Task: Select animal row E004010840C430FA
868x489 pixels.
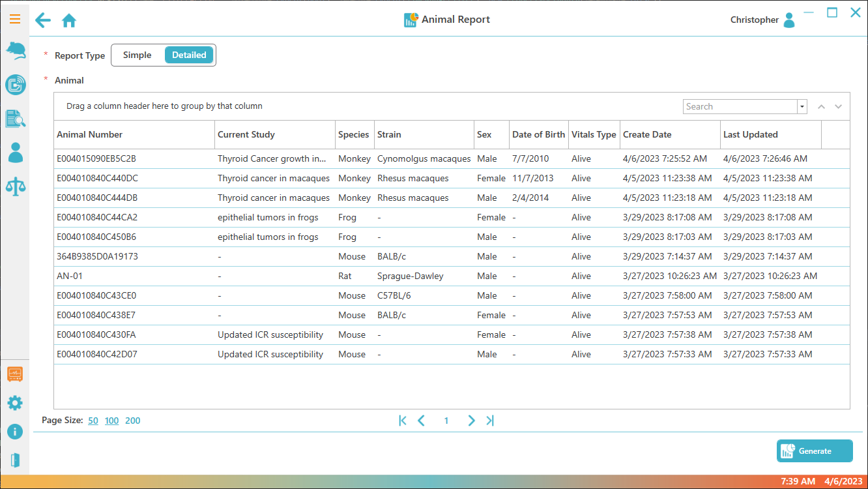Action: point(452,335)
